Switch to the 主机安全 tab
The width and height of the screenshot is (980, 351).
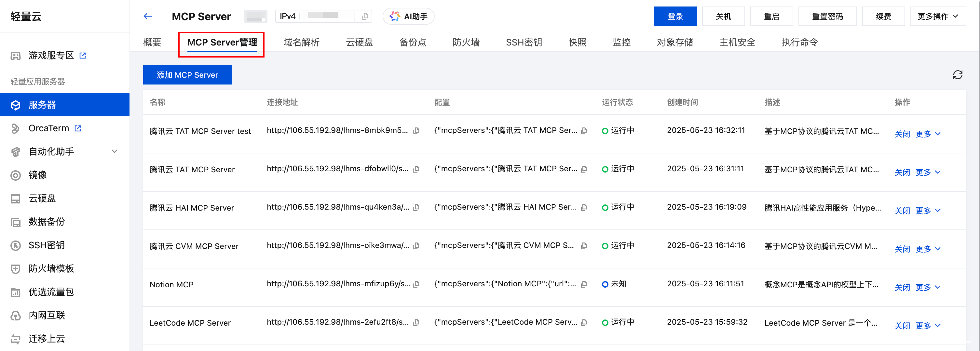pos(737,42)
